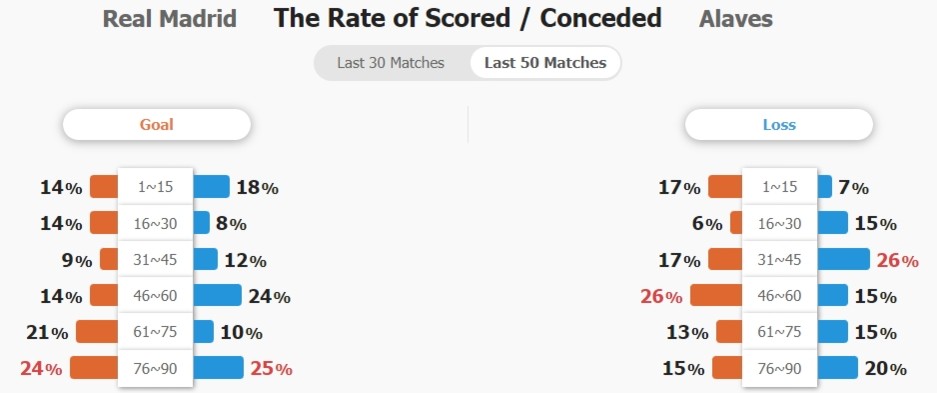This screenshot has width=937, height=393.
Task: Click The Rate of Scored / Conceded title
Action: click(467, 19)
